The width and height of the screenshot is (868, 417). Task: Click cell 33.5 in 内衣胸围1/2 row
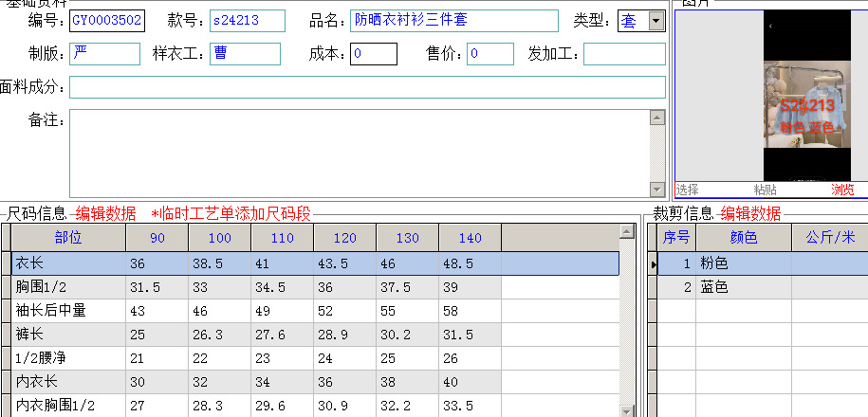coord(470,406)
